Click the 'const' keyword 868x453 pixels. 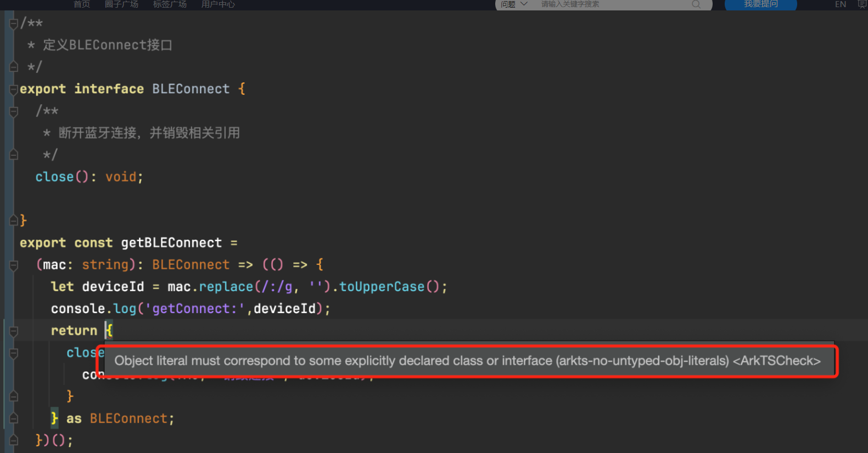(93, 243)
